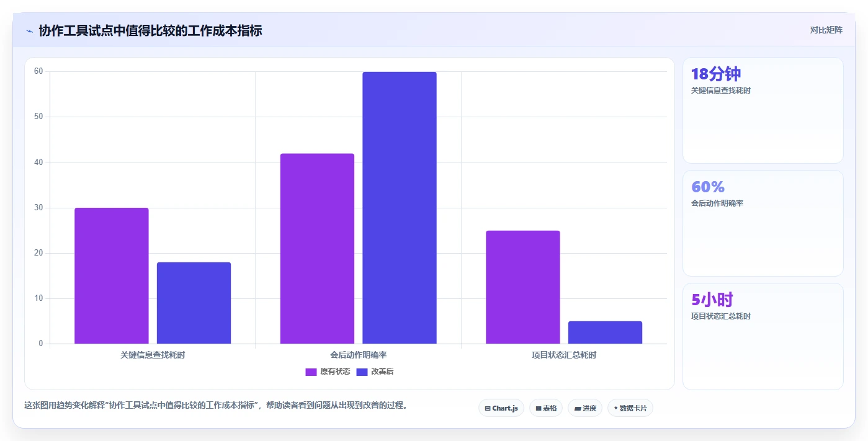Select the 数据卡片 tag button
The image size is (868, 441).
click(x=630, y=408)
